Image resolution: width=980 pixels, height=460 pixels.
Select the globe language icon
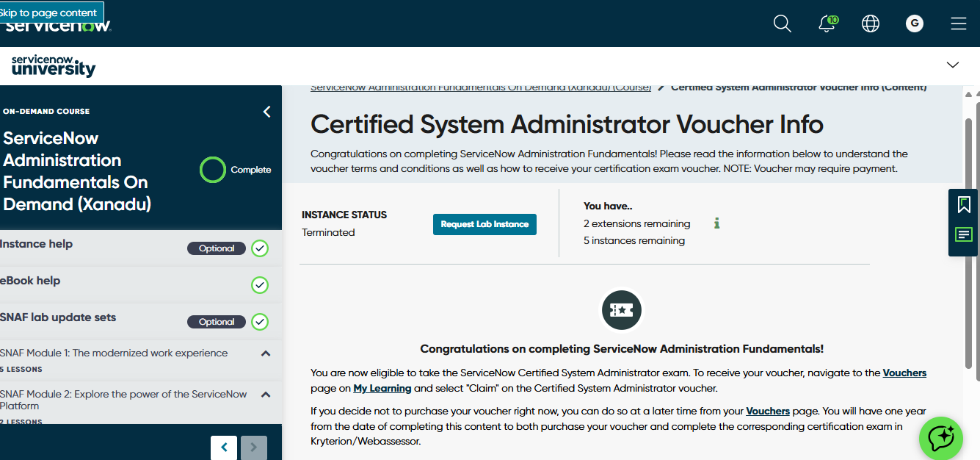click(x=870, y=24)
